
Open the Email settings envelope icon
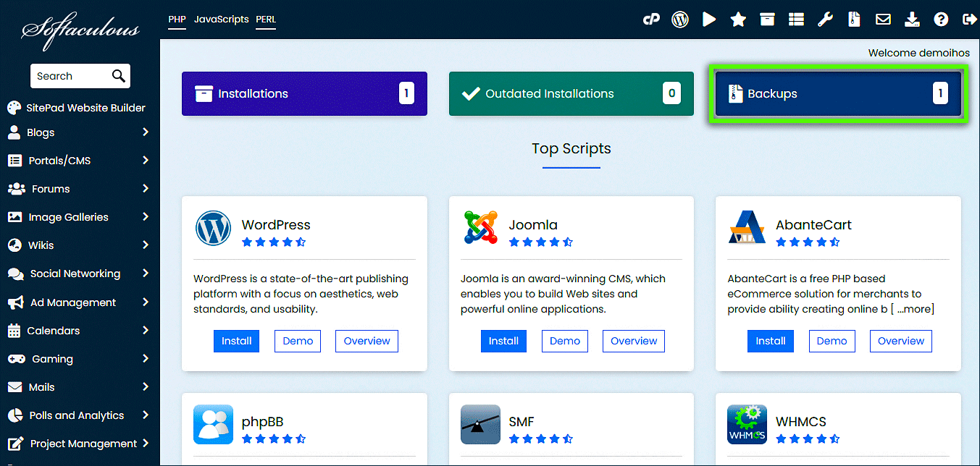pos(882,19)
